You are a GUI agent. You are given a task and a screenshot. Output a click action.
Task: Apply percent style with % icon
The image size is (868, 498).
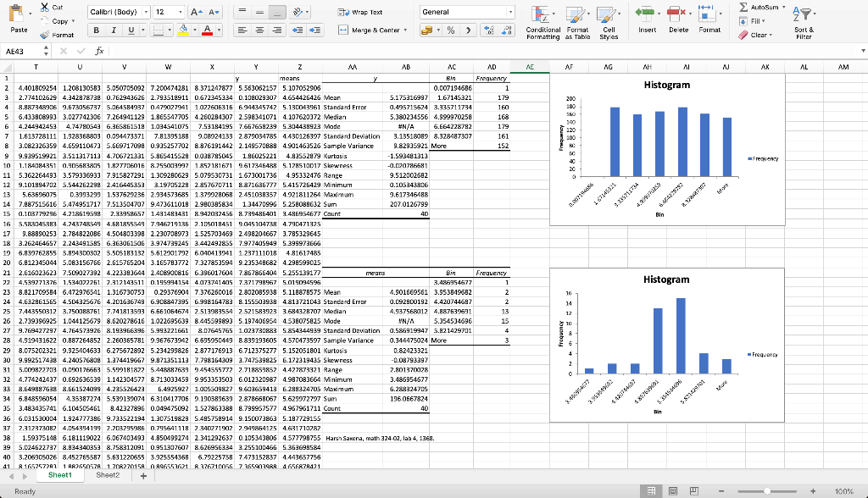tap(451, 30)
